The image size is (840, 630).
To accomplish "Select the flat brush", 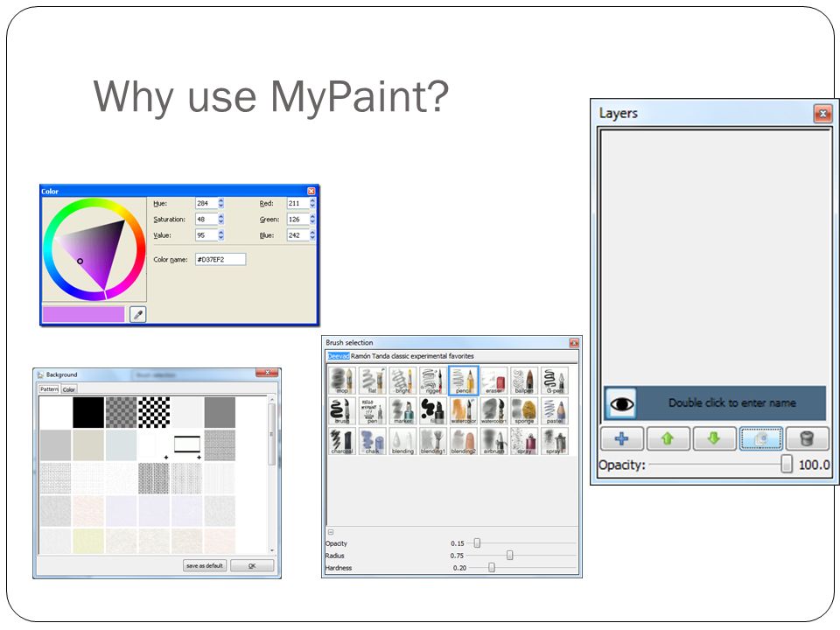I will click(373, 381).
